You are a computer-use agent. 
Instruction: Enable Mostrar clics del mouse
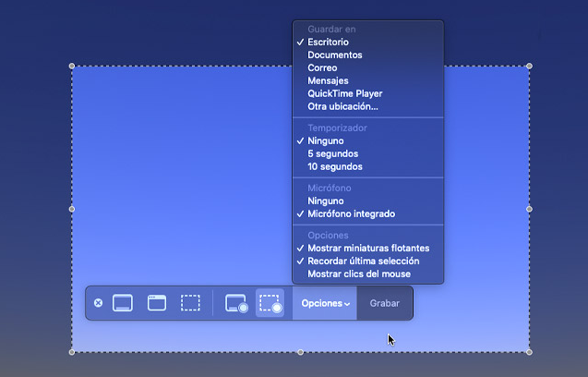(x=359, y=274)
